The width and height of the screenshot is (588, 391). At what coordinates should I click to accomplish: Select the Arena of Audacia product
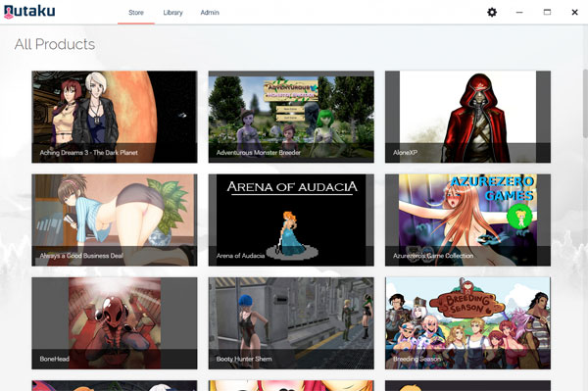point(291,220)
